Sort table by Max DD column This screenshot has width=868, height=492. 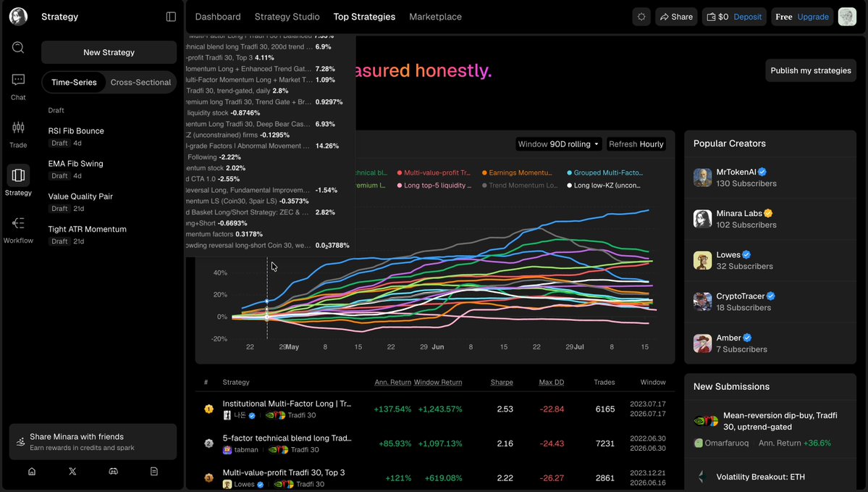pos(552,383)
